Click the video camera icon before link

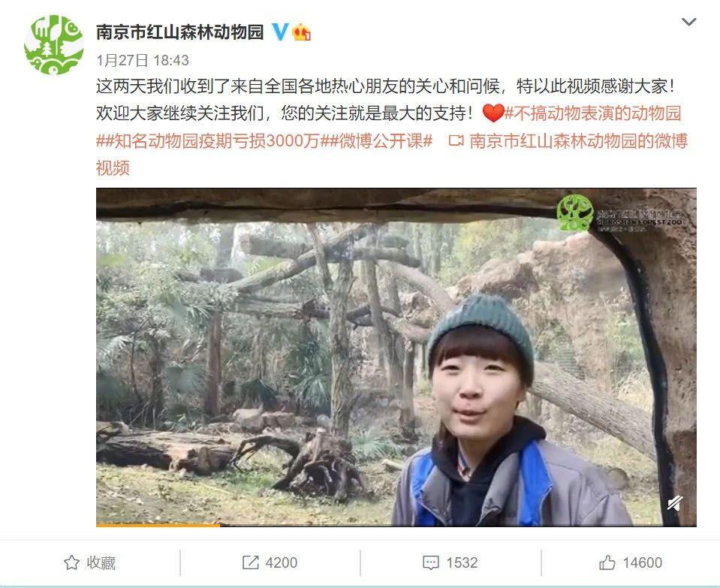click(x=456, y=140)
